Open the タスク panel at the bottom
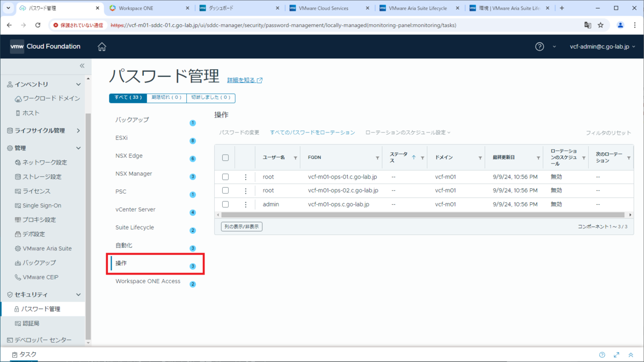The height and width of the screenshot is (362, 644). pyautogui.click(x=24, y=354)
